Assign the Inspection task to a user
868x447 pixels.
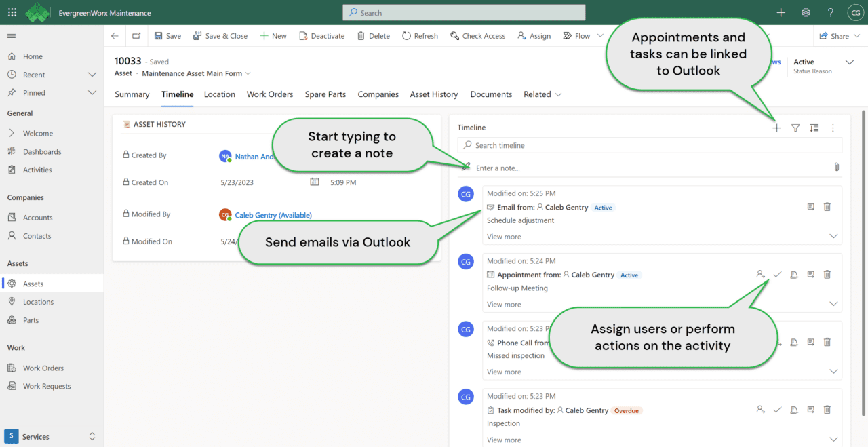pos(760,410)
